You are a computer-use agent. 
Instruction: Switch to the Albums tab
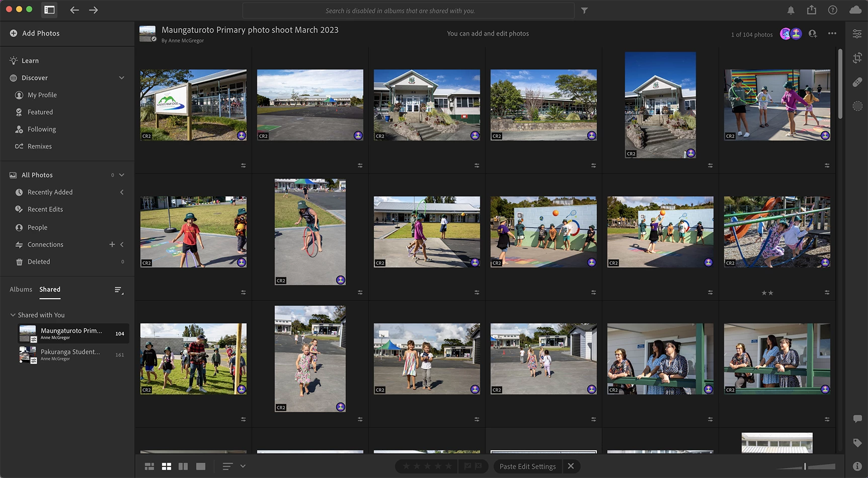pos(21,289)
